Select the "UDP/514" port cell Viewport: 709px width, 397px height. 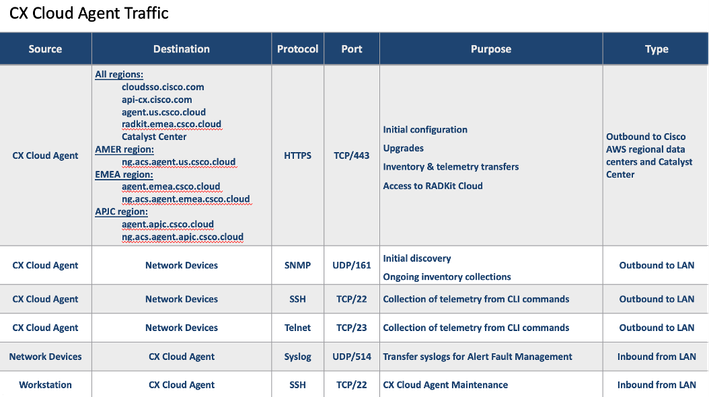point(352,357)
